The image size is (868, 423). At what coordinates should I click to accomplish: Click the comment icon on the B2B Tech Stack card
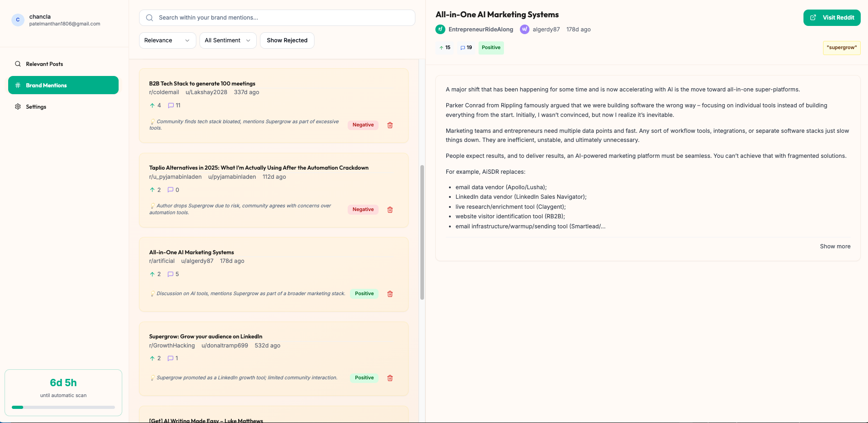(171, 106)
